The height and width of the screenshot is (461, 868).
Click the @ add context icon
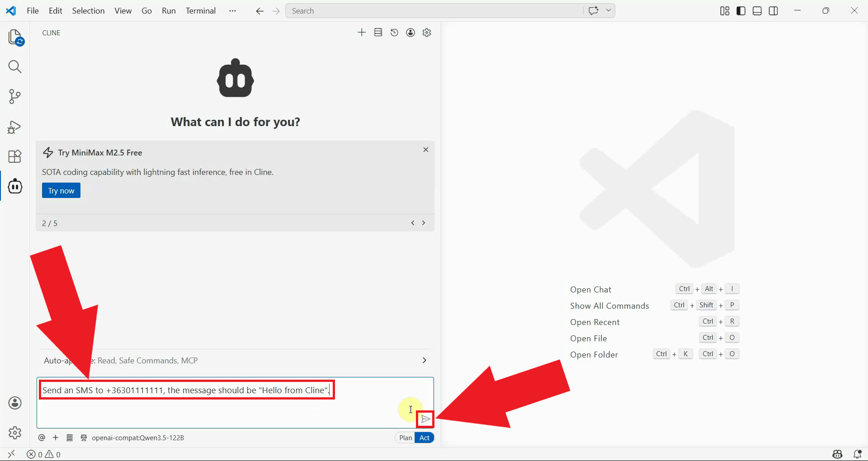pyautogui.click(x=42, y=437)
